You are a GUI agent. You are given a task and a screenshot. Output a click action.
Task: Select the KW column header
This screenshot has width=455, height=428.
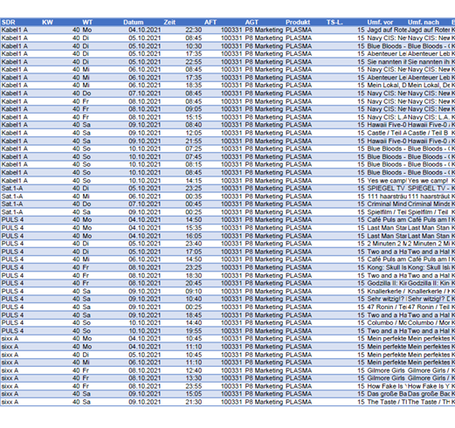click(47, 22)
